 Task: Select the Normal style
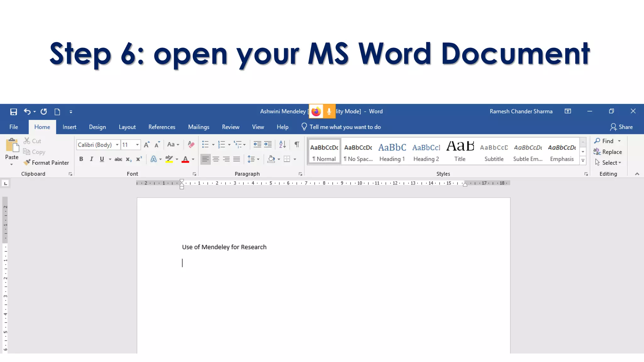324,151
